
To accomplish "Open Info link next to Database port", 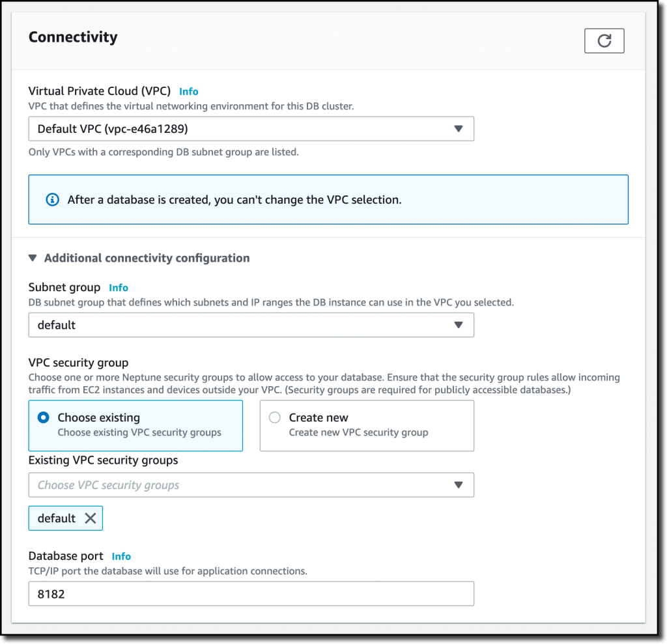I will click(121, 556).
